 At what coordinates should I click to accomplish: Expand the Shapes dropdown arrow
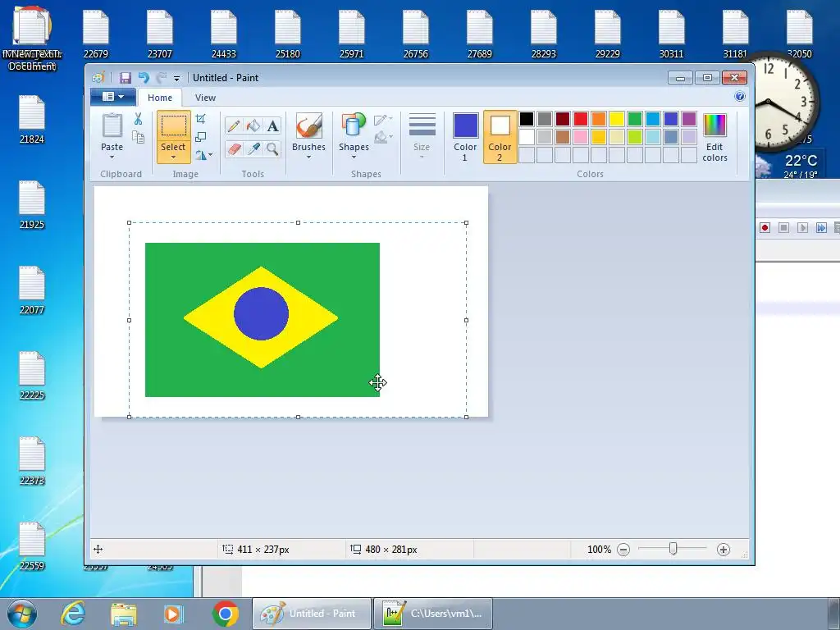coord(354,157)
